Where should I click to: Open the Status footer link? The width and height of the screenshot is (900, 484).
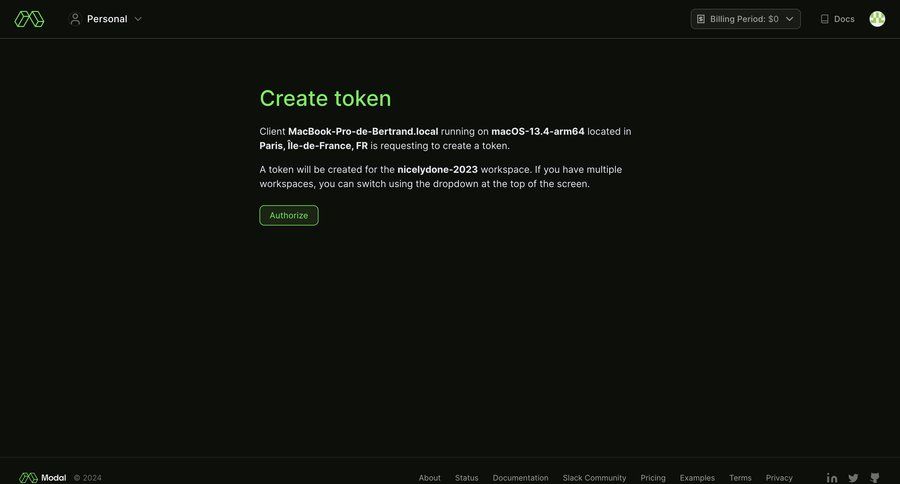[x=467, y=478]
